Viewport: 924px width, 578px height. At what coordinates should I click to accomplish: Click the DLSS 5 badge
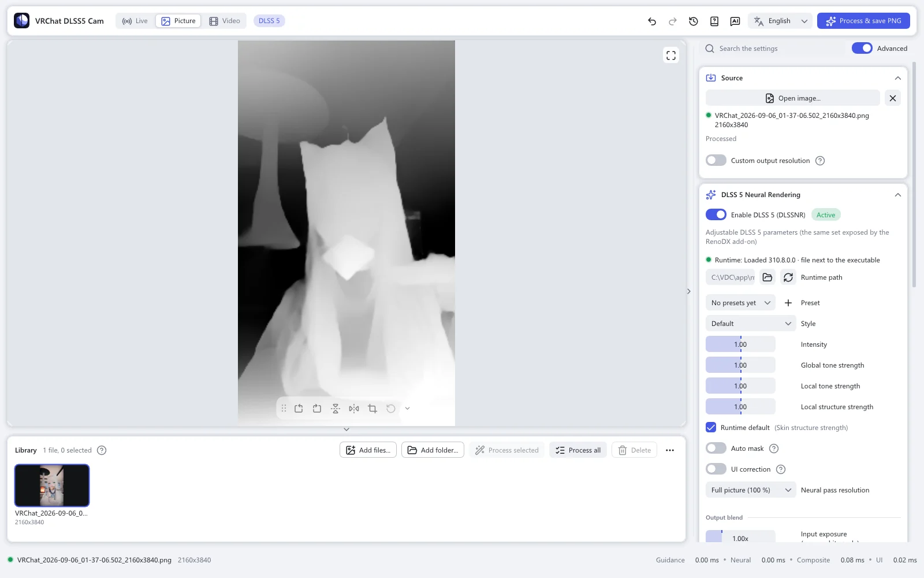(x=269, y=21)
